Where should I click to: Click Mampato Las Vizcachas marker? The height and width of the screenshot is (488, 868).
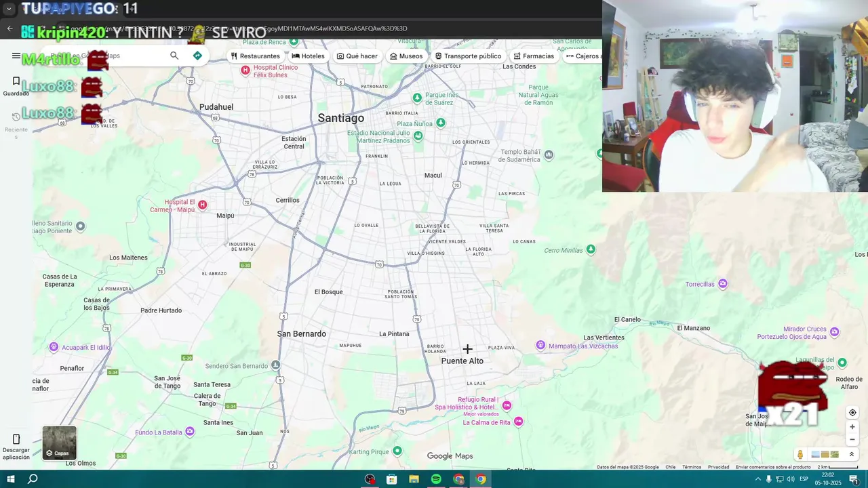540,345
